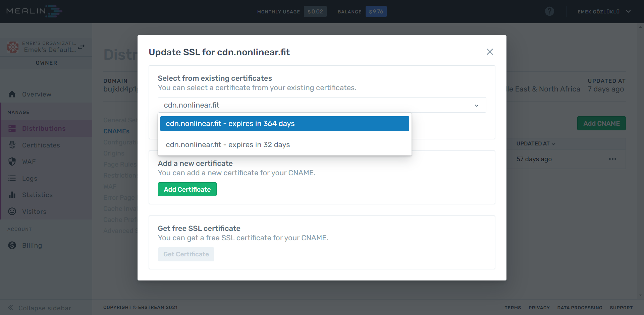Click the Add Certificate button
This screenshot has height=315, width=644.
coord(187,189)
